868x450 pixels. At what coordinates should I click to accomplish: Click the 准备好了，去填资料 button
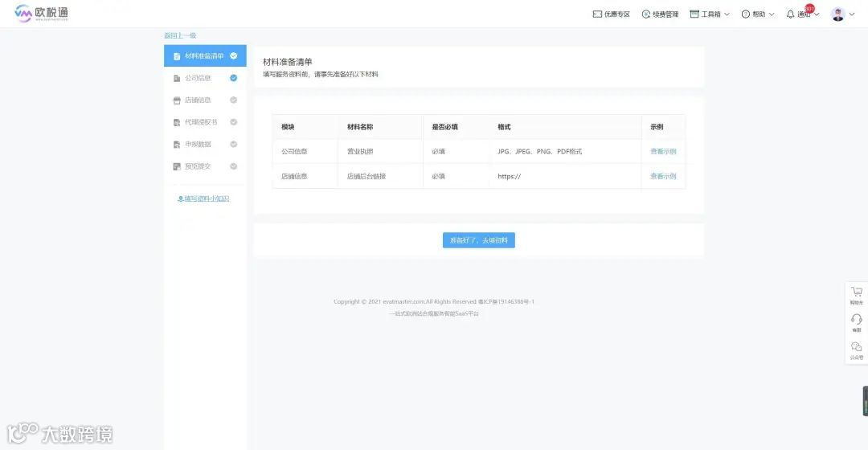[479, 240]
